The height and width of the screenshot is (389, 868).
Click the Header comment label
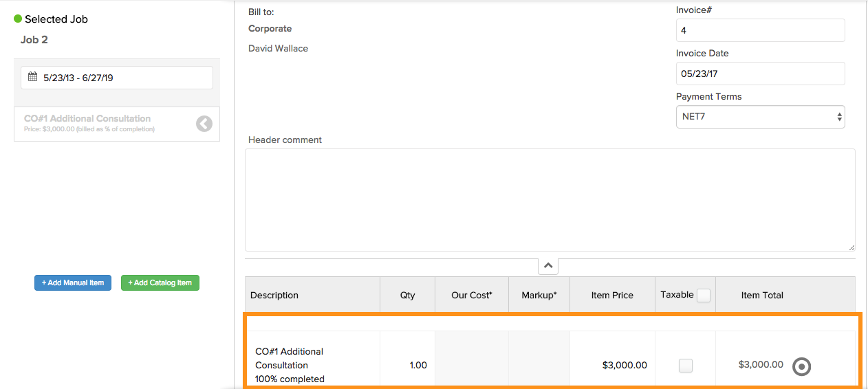coord(285,140)
